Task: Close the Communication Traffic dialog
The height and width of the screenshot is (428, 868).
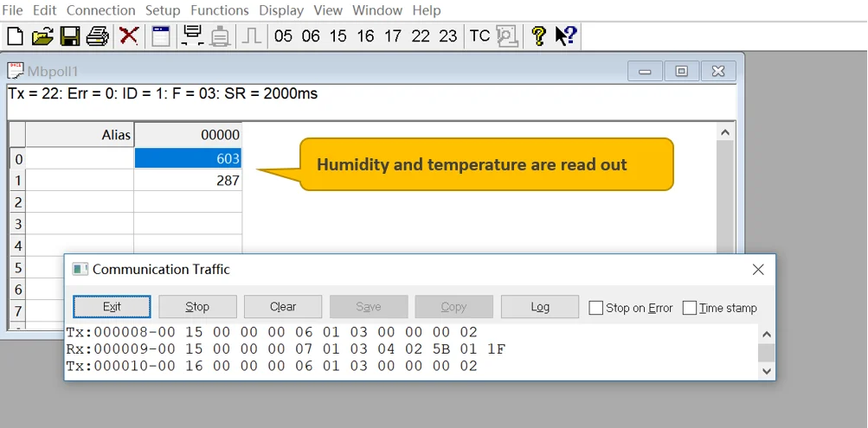Action: [x=758, y=269]
